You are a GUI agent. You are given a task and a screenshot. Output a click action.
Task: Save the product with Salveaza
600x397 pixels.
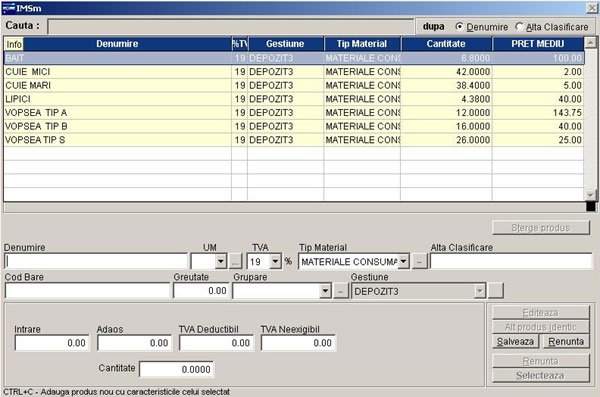tap(515, 341)
